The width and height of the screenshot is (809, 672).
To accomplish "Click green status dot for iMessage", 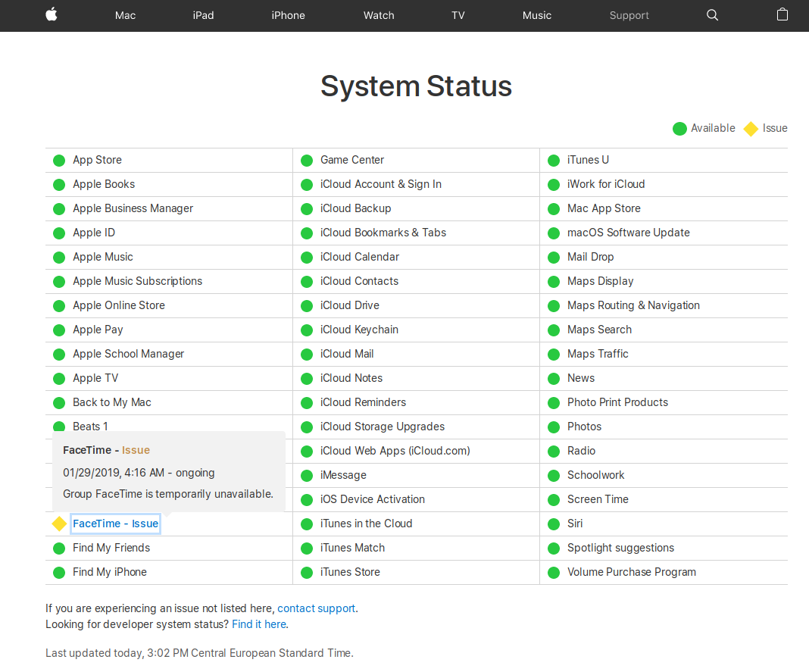I will click(x=307, y=476).
